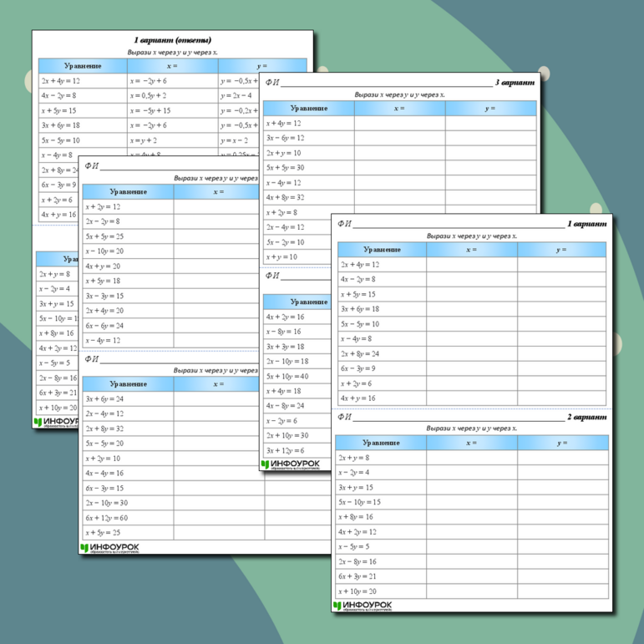Image resolution: width=644 pixels, height=644 pixels.
Task: Click the "y =" header in the 3 вариант table
Action: click(490, 109)
